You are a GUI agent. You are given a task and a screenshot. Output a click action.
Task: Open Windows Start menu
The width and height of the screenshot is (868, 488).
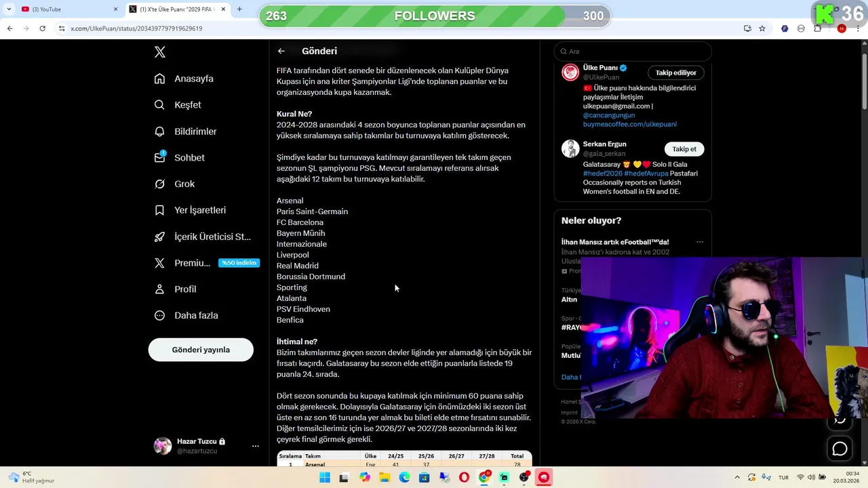(x=325, y=478)
